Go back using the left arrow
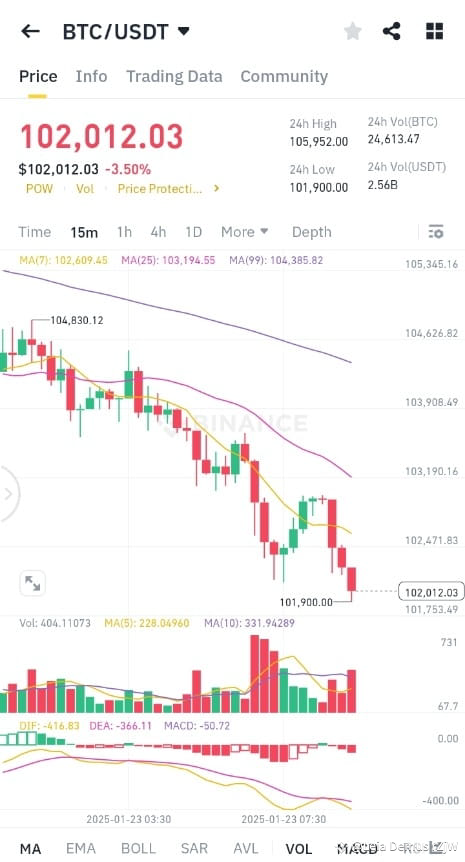465x862 pixels. pyautogui.click(x=30, y=31)
